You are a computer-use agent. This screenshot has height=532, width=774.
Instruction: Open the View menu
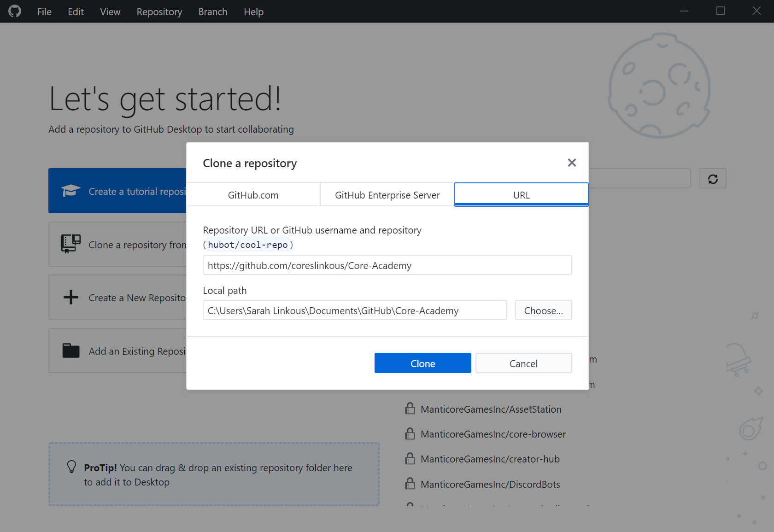[x=110, y=12]
